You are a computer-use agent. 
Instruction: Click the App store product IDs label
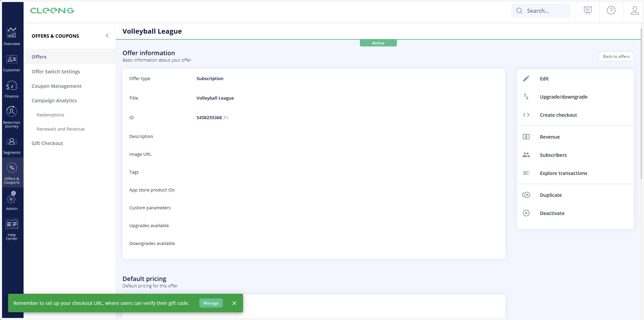(x=152, y=190)
